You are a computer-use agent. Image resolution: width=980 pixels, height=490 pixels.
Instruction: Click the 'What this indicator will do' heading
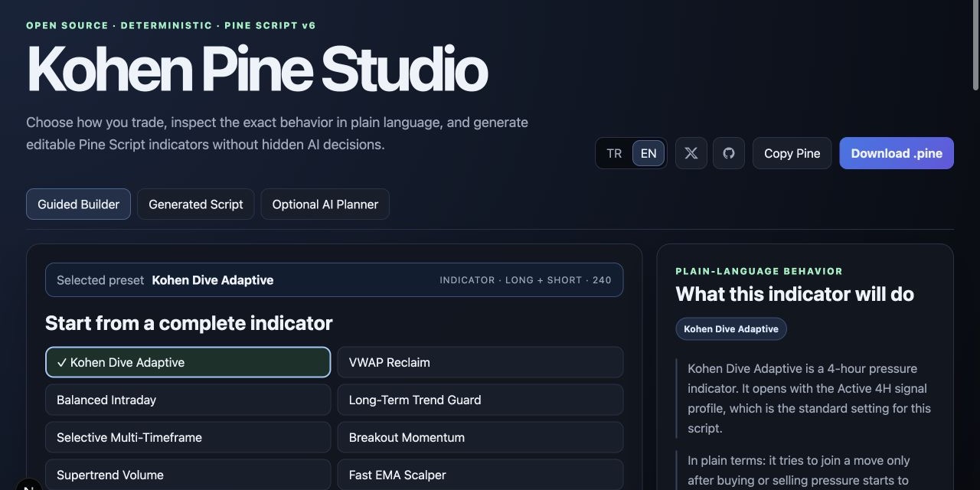[795, 294]
